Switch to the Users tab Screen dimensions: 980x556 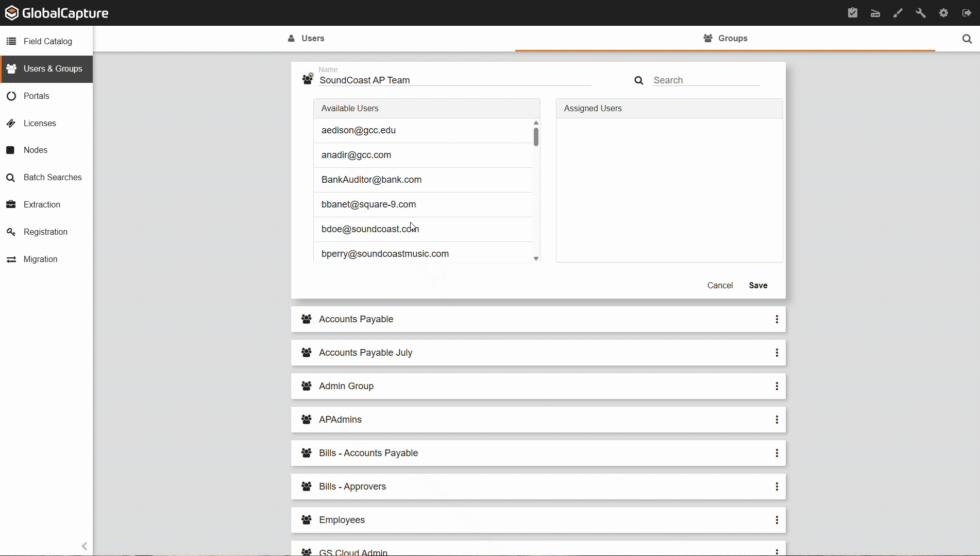(x=306, y=39)
